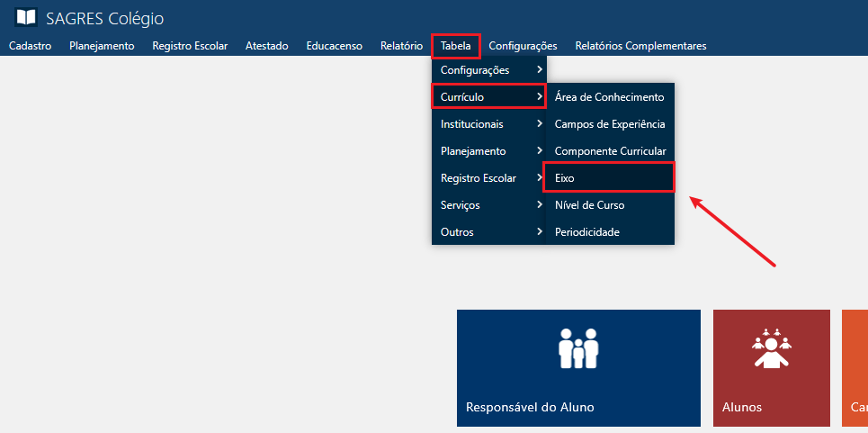Click the students icon on Alunos tile
The image size is (868, 433).
pos(770,348)
